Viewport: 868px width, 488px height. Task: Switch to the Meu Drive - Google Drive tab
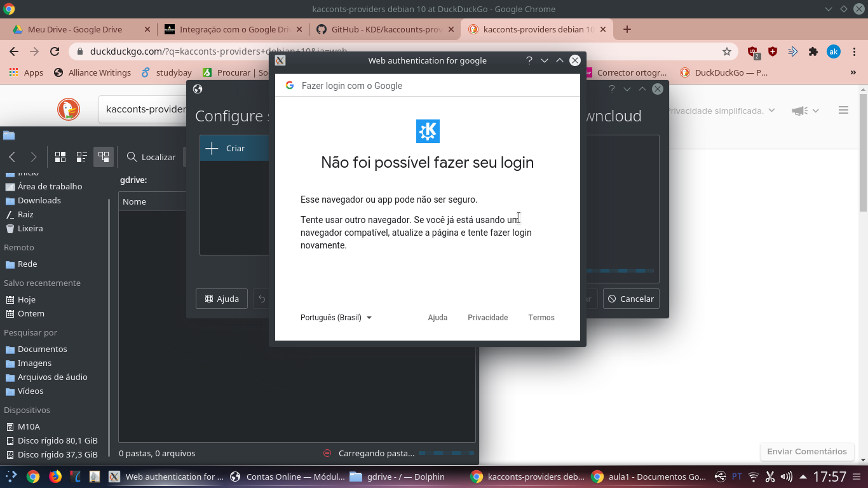81,29
